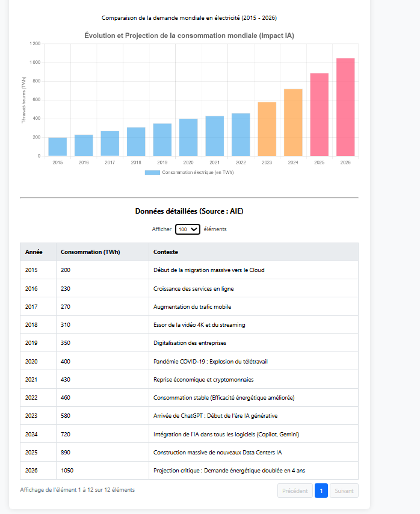
Task: Click the blue legend color box
Action: (152, 173)
